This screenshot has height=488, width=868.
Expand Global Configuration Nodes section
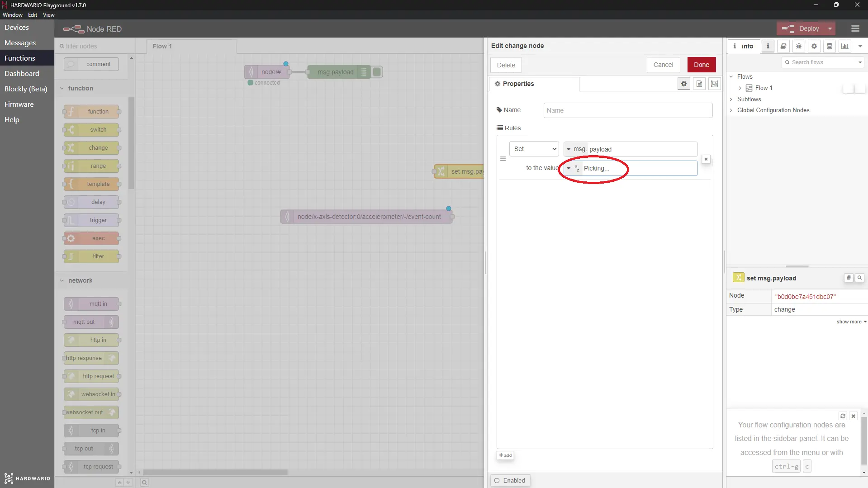731,110
